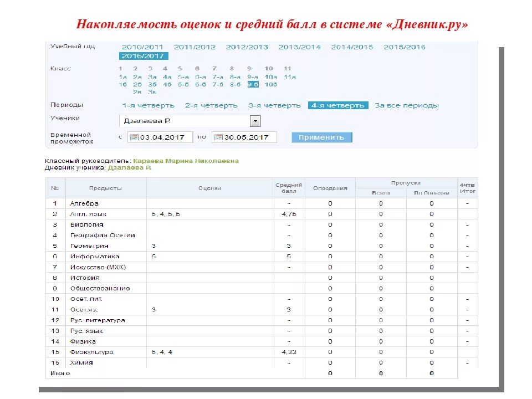Expand the student dropdown arrow
532x399 pixels.
coord(255,121)
